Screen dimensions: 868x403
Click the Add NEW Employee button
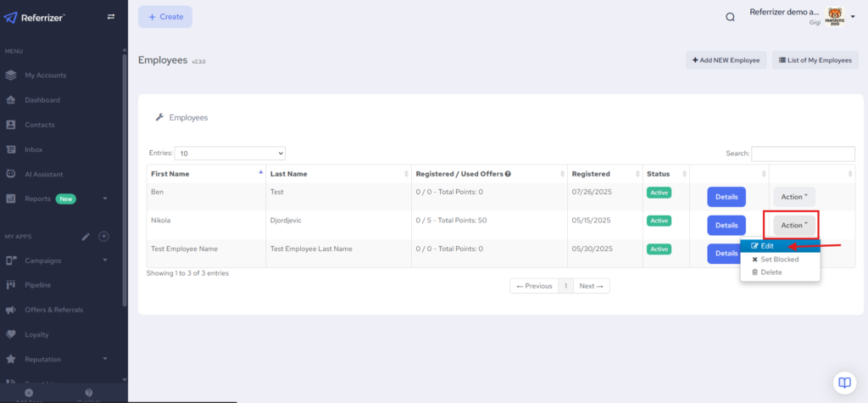click(726, 60)
